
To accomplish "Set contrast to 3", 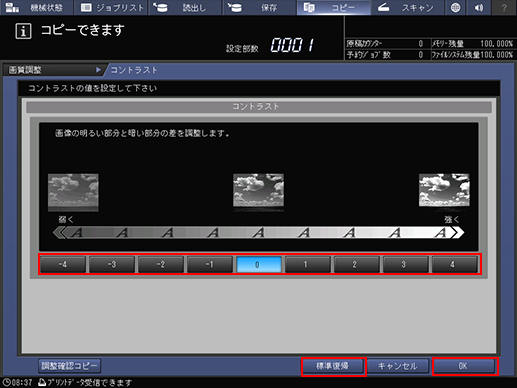I will pos(406,264).
